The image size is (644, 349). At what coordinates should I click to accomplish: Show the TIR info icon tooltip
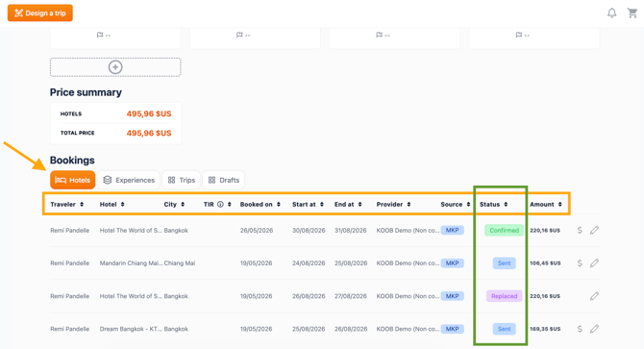click(220, 204)
